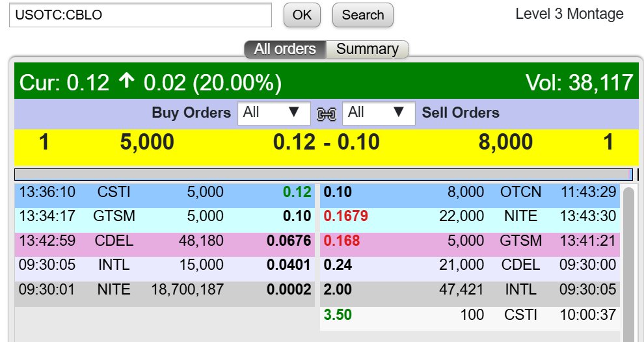Click the 8,000 best ask size in yellow bar

tap(505, 142)
